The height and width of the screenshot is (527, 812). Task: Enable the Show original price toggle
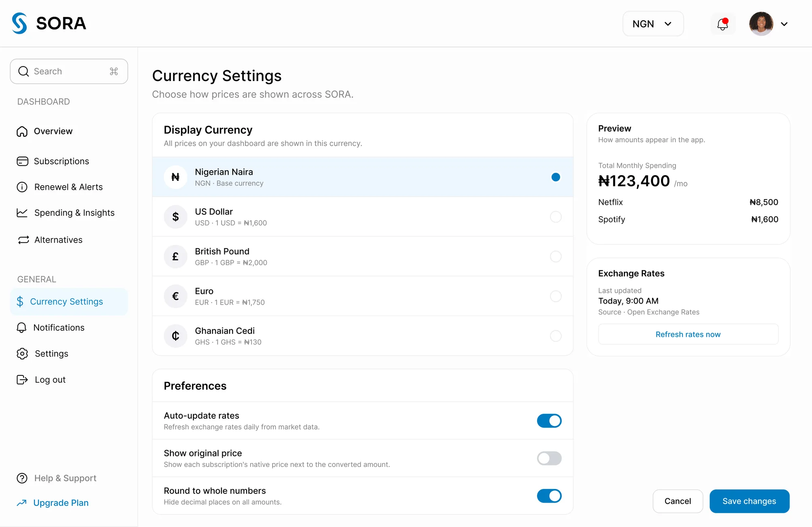(x=549, y=458)
